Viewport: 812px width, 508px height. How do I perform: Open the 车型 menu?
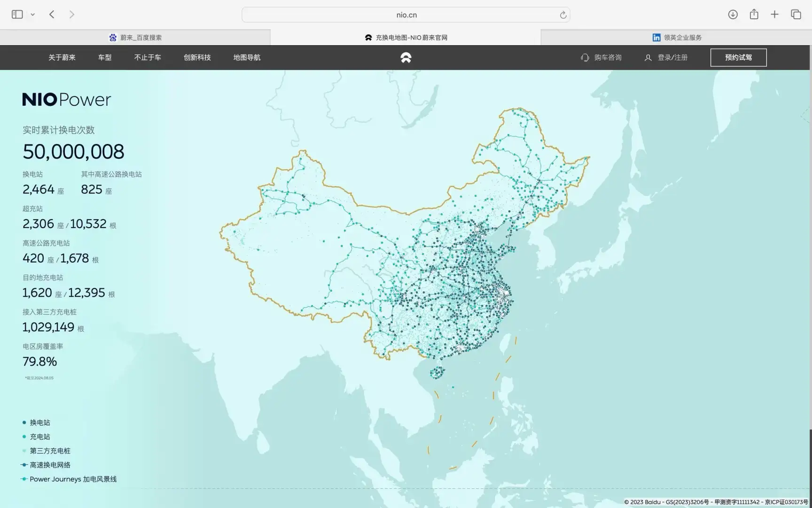pos(105,57)
